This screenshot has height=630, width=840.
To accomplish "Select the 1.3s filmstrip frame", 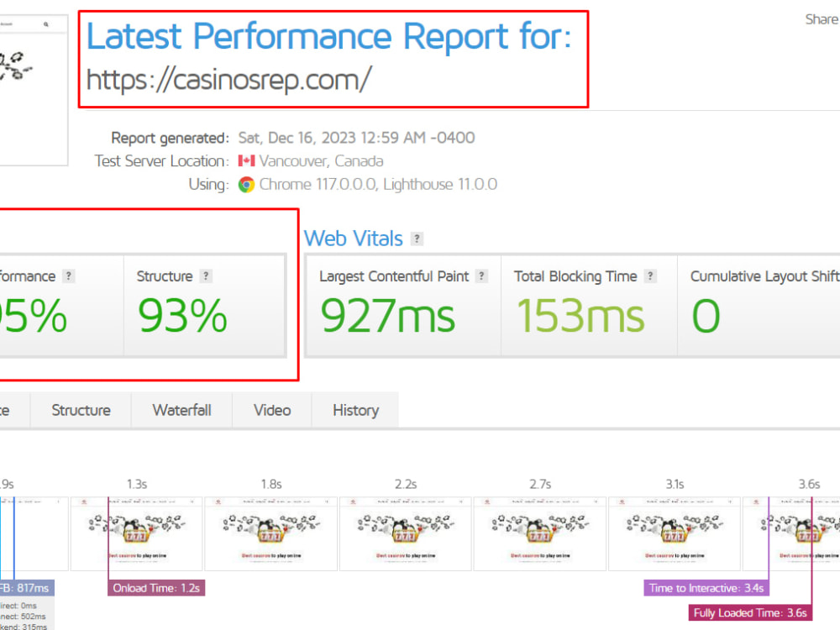I will [137, 533].
